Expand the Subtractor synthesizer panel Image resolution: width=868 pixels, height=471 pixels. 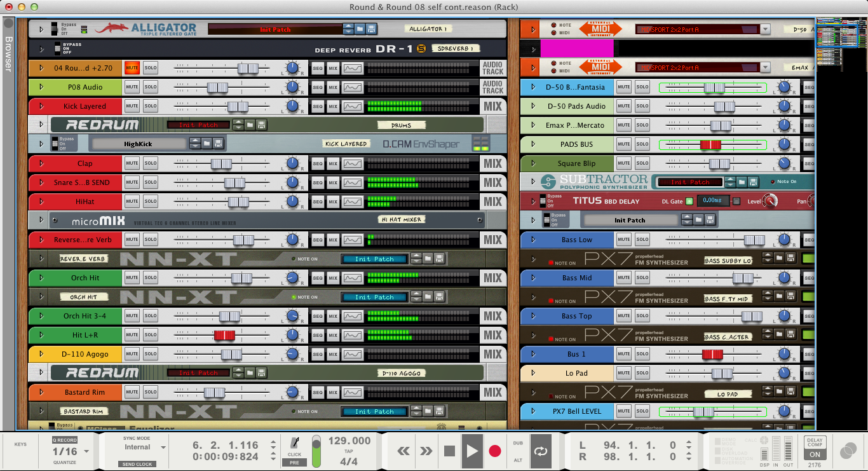point(533,182)
